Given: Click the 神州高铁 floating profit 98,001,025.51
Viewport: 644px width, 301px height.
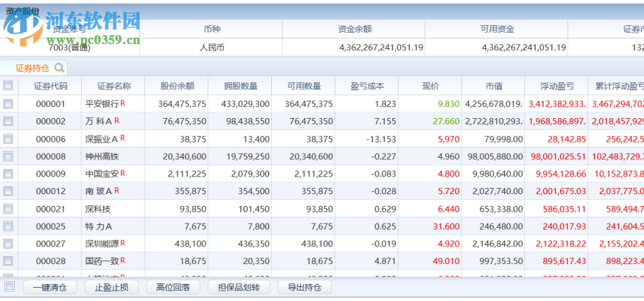Looking at the screenshot, I should tap(558, 156).
